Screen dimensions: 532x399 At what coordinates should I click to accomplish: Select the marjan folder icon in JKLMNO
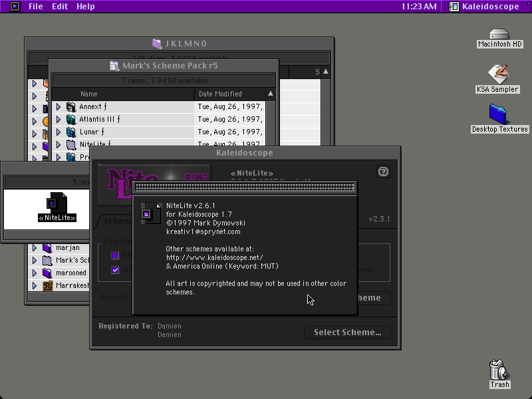pos(47,248)
